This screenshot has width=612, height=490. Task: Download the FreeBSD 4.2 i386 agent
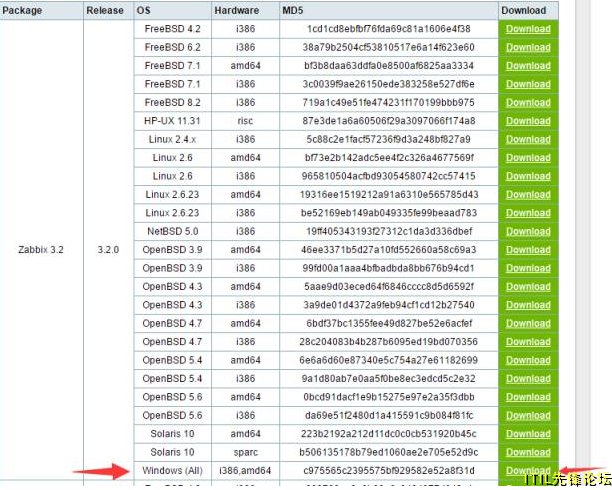(528, 29)
